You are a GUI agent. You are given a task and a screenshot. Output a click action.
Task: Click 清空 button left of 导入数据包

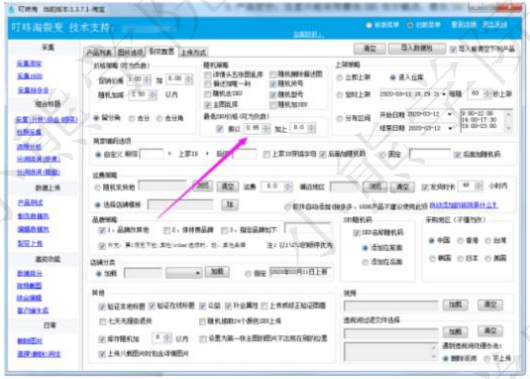(369, 48)
